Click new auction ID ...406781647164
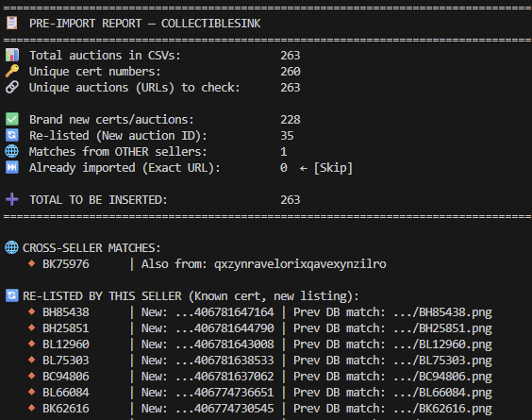 pyautogui.click(x=224, y=312)
